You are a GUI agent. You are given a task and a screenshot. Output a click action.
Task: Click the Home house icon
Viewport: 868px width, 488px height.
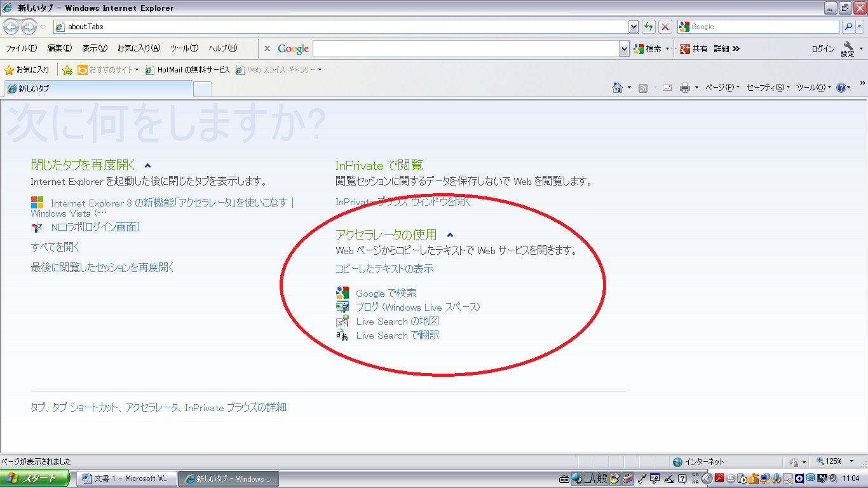(617, 88)
